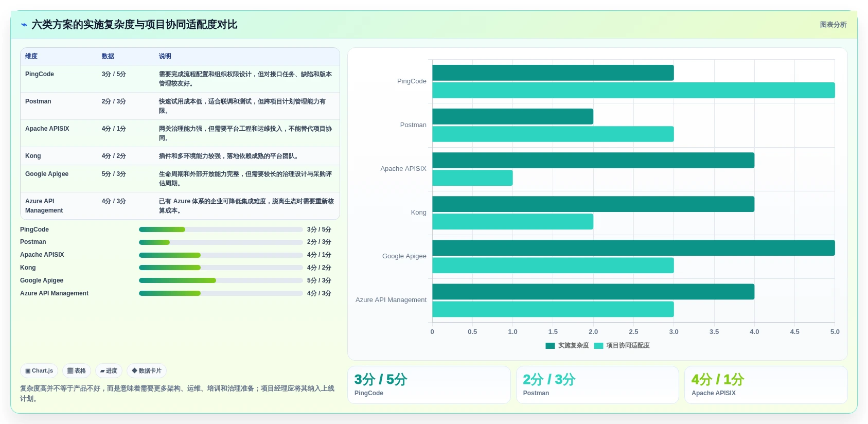The height and width of the screenshot is (424, 868).
Task: Click table cell 2分 / 3分 for Postman
Action: click(114, 101)
